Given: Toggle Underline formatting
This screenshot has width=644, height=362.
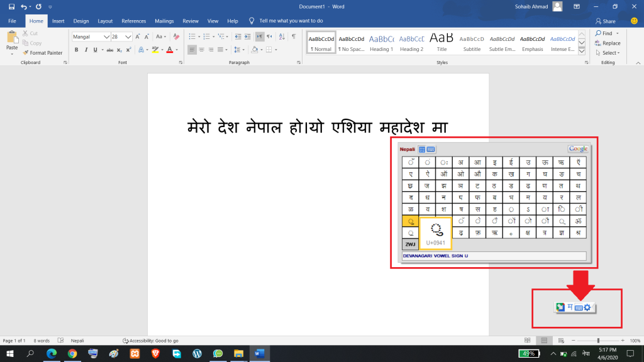Looking at the screenshot, I should click(x=96, y=50).
